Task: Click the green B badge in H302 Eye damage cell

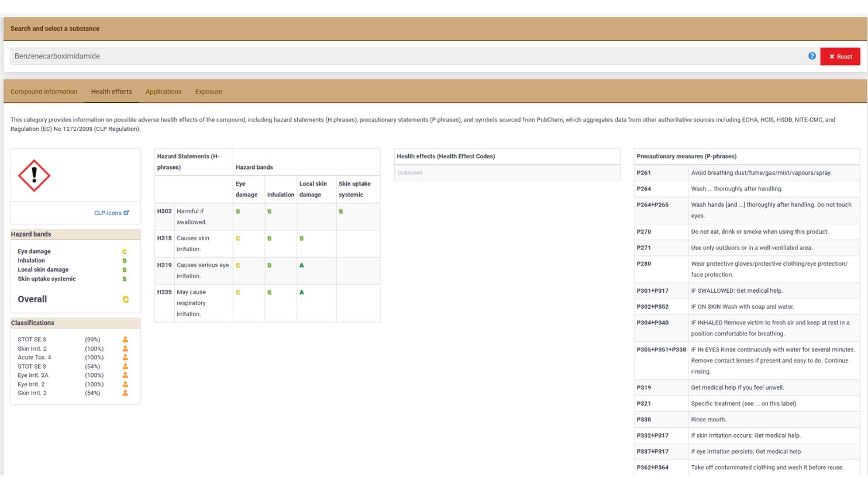Action: pyautogui.click(x=239, y=211)
